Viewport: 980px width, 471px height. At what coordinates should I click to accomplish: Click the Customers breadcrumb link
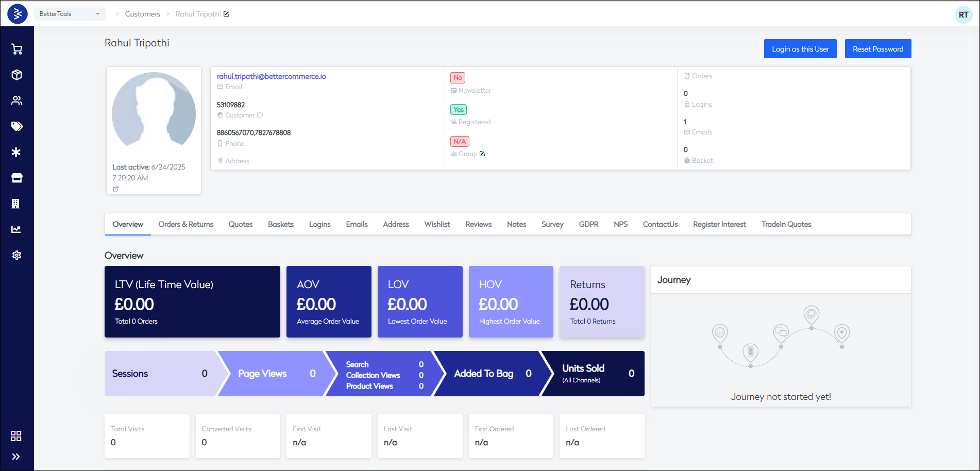pos(142,14)
